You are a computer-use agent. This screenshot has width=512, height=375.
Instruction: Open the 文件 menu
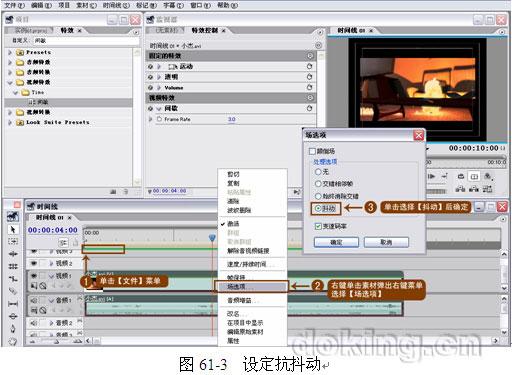click(x=14, y=5)
